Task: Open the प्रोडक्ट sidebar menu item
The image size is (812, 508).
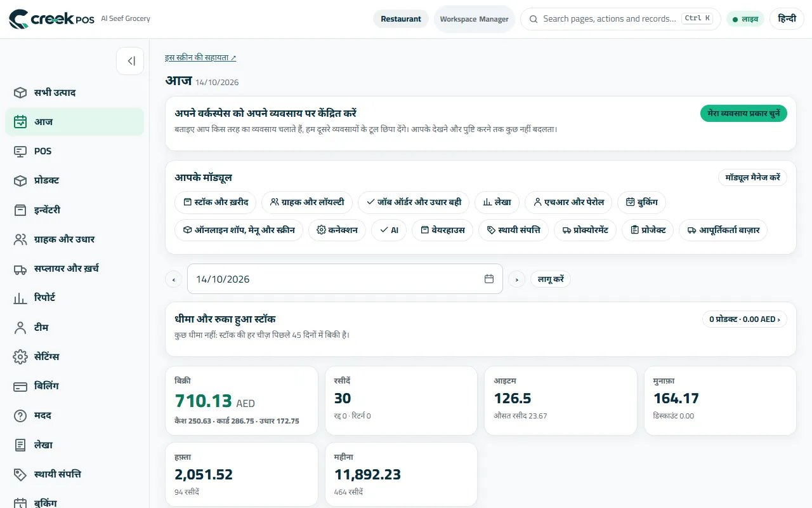Action: click(74, 181)
